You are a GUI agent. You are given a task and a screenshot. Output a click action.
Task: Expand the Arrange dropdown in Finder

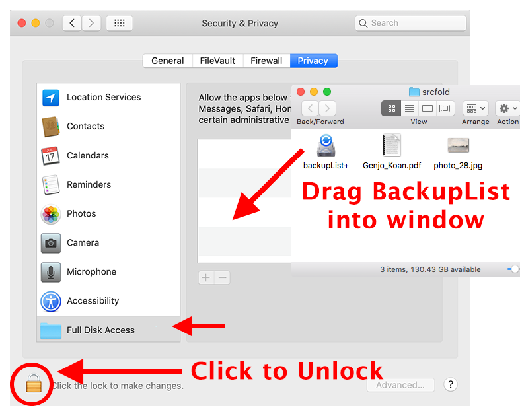(x=476, y=108)
